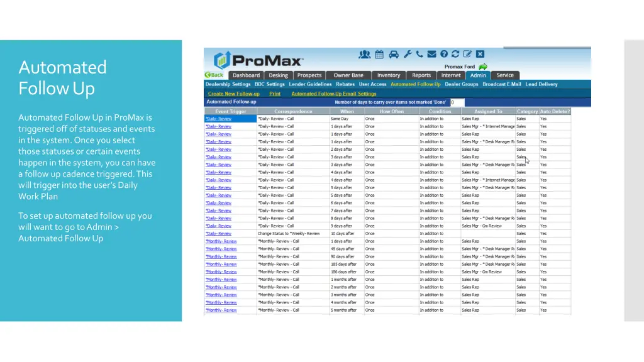Open Daily-Review link in 9 days after row
644x362 pixels.
click(218, 226)
